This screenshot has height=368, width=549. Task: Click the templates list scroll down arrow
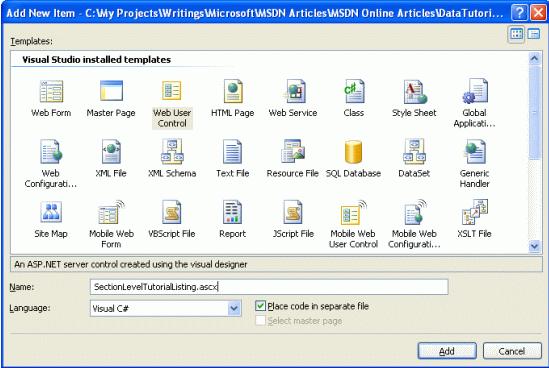pyautogui.click(x=534, y=246)
